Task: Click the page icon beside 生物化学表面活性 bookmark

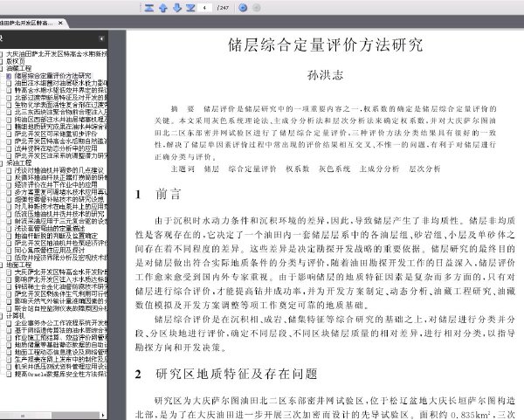Action: pyautogui.click(x=9, y=106)
